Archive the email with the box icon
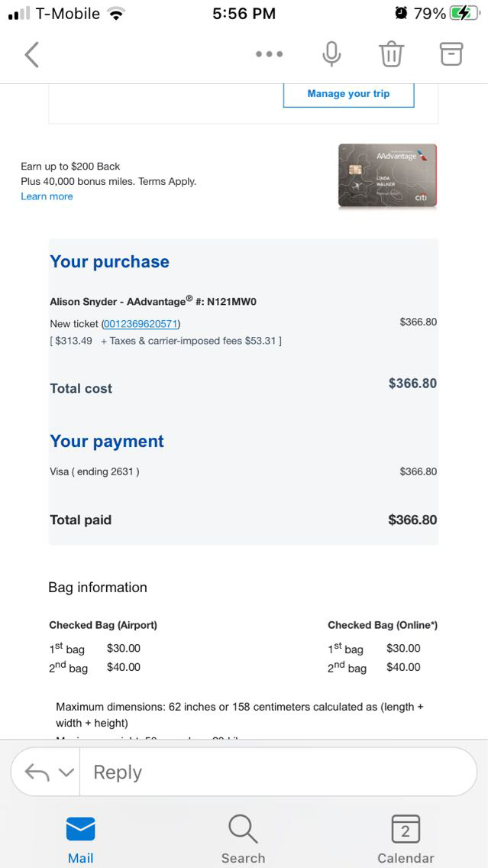 pyautogui.click(x=451, y=53)
